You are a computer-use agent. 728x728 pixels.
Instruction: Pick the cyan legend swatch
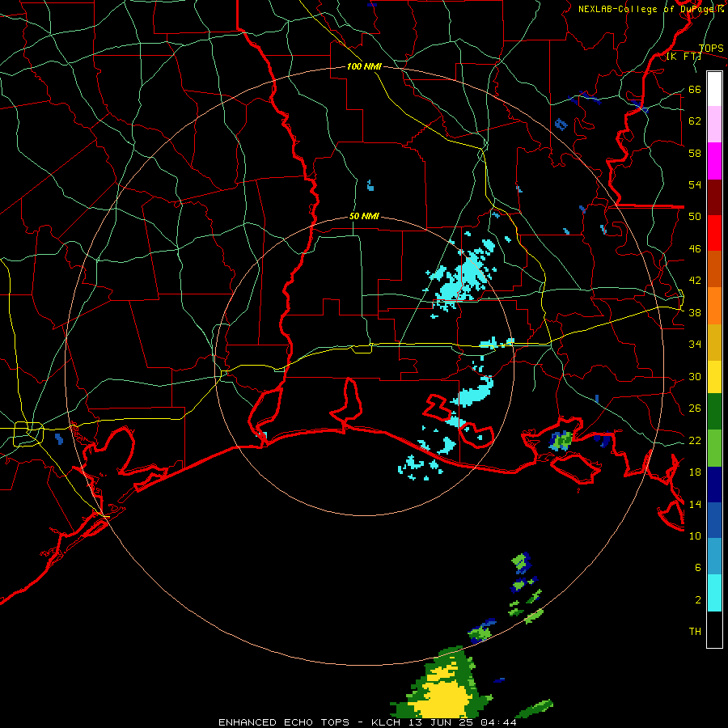pyautogui.click(x=714, y=593)
